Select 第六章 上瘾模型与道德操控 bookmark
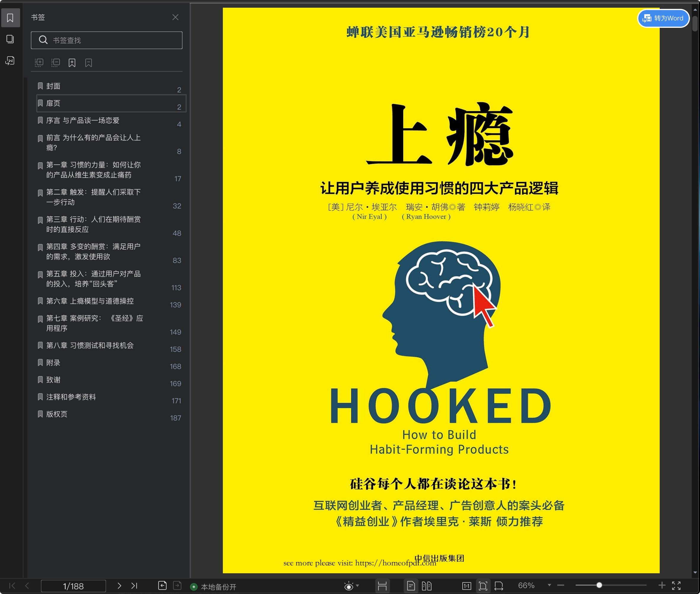 111,301
